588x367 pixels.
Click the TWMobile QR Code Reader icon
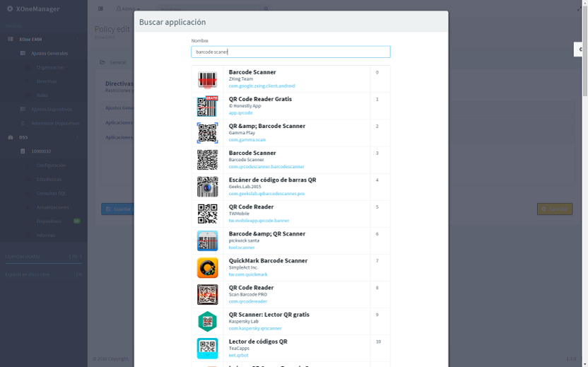click(207, 214)
